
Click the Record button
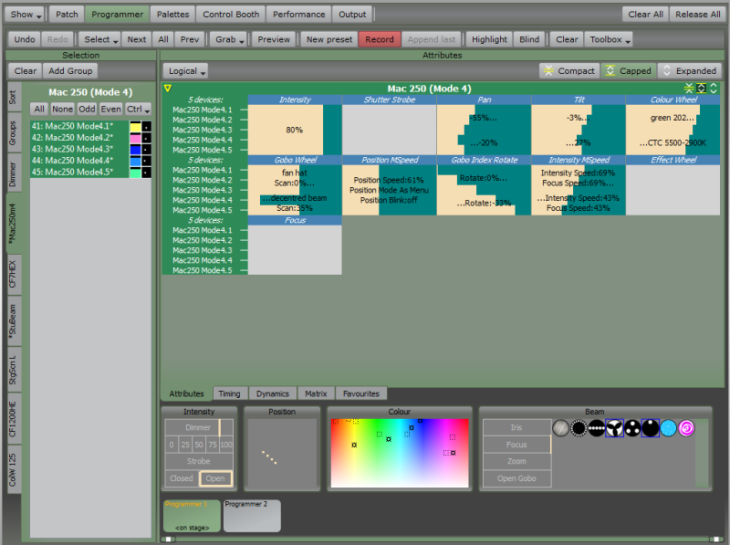pyautogui.click(x=379, y=40)
